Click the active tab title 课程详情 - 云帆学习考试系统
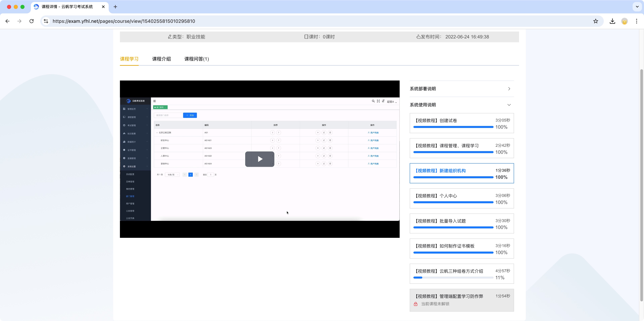 click(67, 7)
